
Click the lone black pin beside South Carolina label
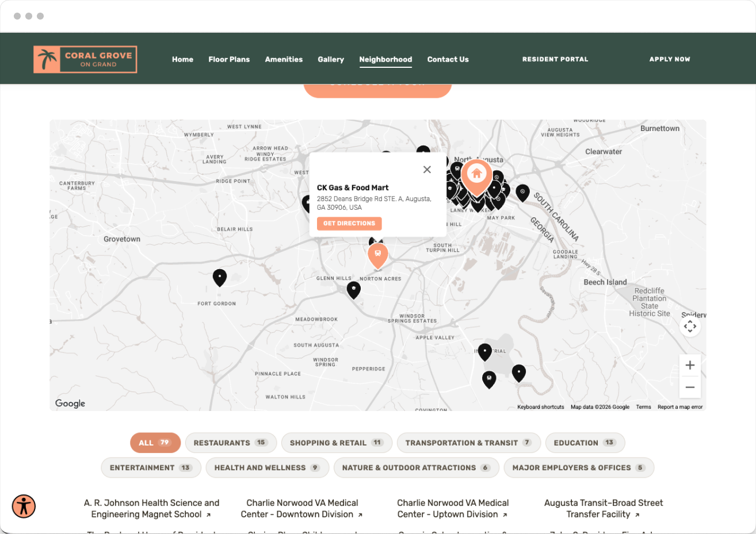tap(522, 193)
